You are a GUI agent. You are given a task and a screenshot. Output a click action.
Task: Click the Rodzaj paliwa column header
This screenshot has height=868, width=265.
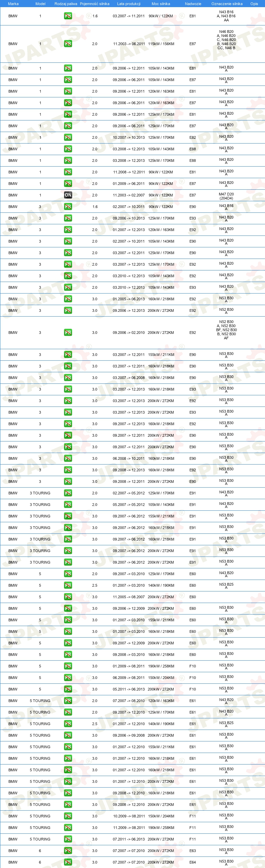click(x=66, y=4)
